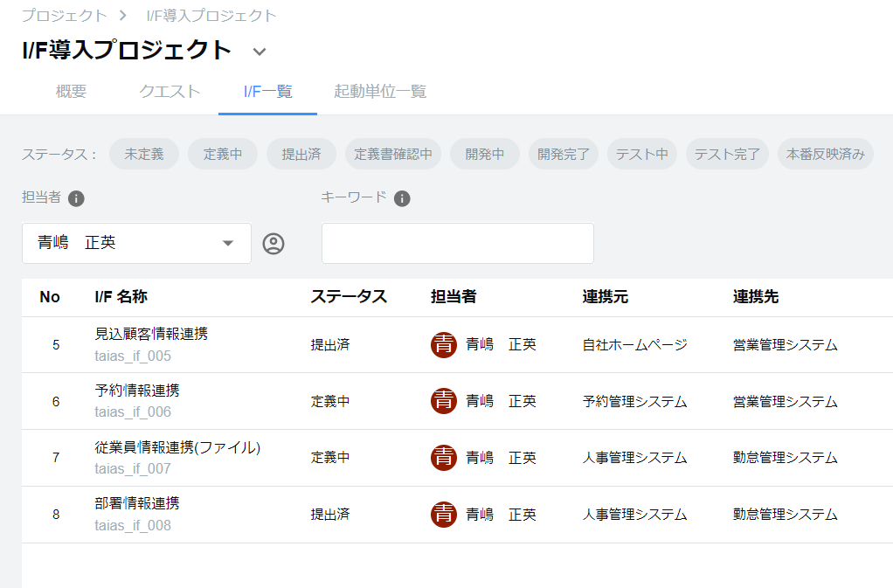This screenshot has height=588, width=893.
Task: Click the person icon next to assignee dropdown
Action: [273, 244]
